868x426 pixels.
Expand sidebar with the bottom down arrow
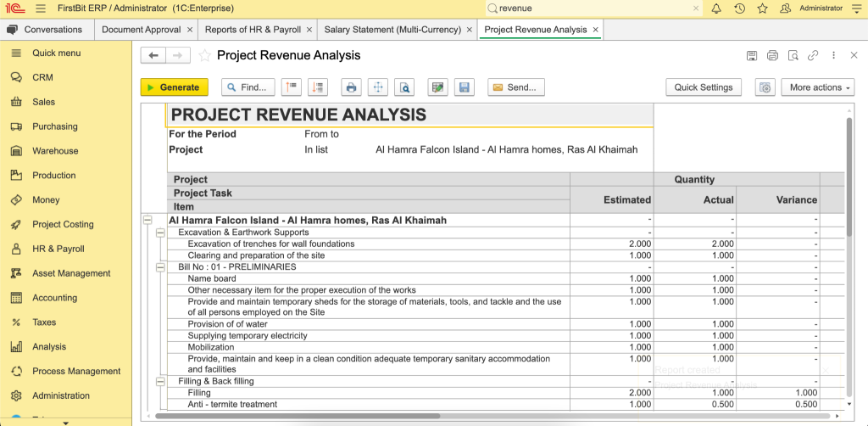[x=66, y=423]
